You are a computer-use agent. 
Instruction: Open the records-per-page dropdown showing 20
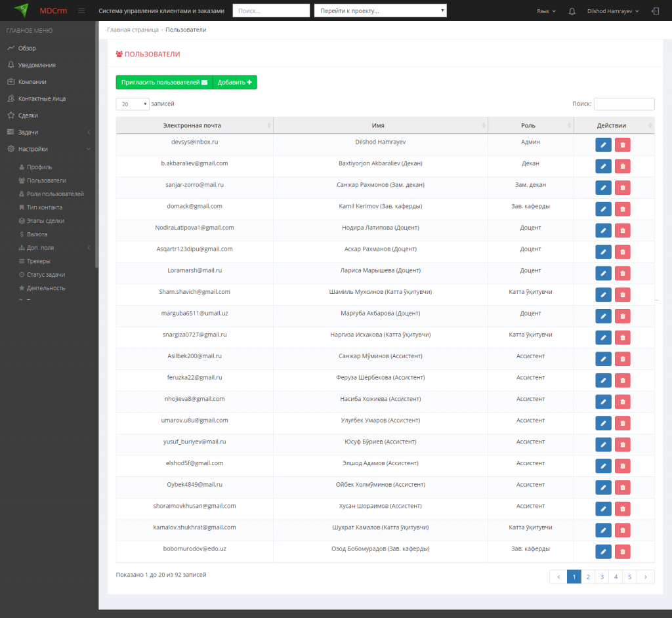click(x=133, y=104)
